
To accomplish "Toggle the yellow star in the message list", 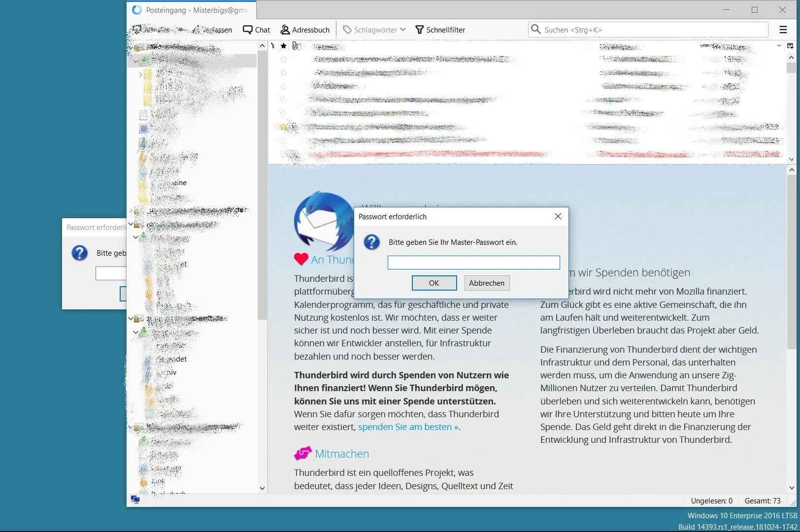I will [x=283, y=127].
